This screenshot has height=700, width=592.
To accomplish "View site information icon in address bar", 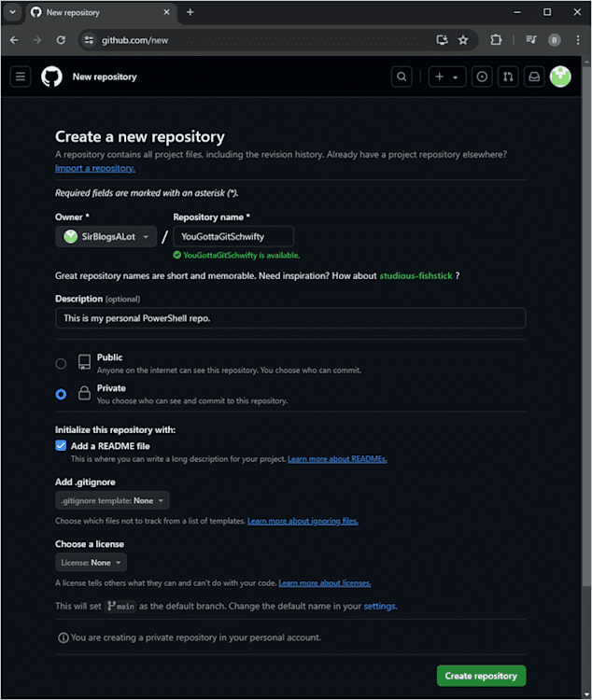I will click(x=89, y=40).
